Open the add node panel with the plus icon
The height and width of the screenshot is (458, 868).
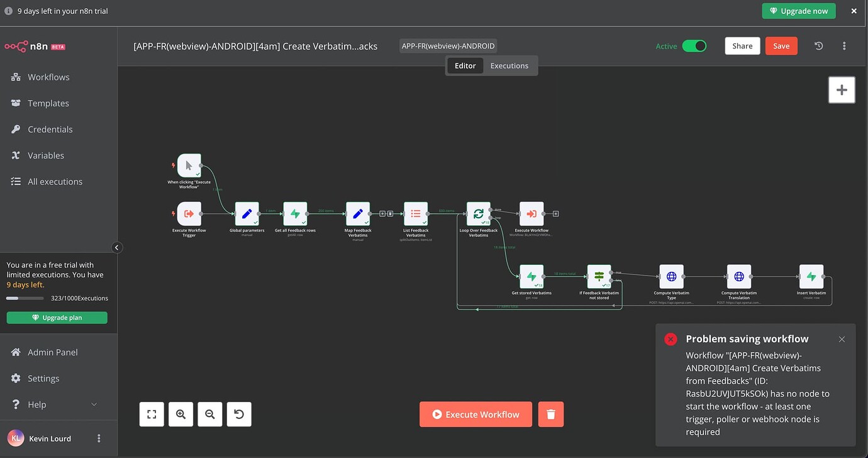tap(842, 89)
